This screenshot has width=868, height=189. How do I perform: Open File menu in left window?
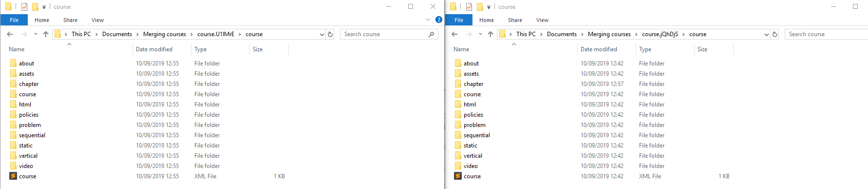(14, 20)
